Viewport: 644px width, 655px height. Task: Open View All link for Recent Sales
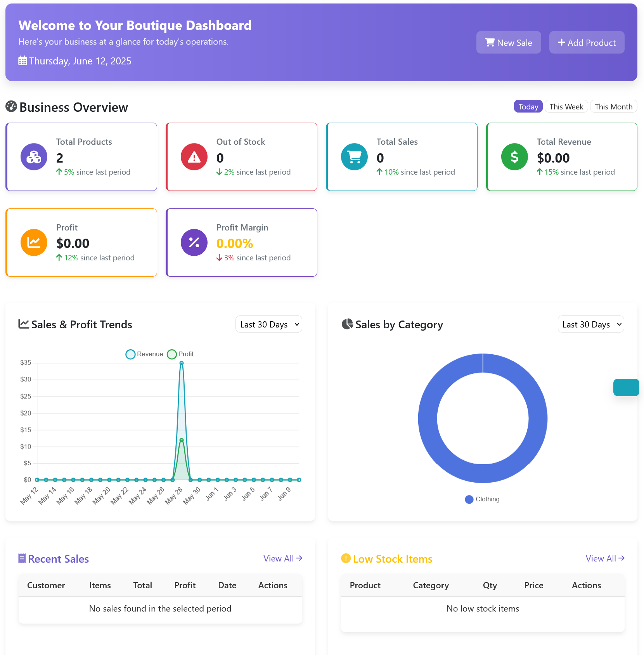point(282,558)
